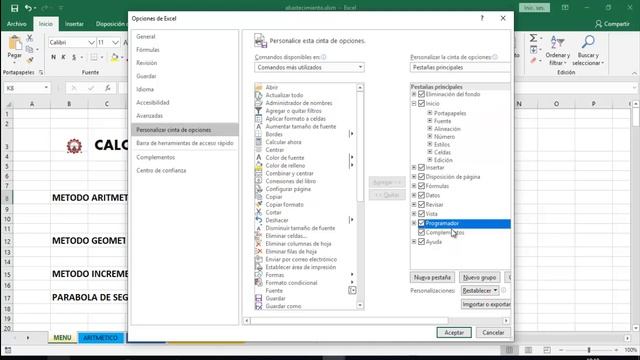Click the Save icon in the title bar
Image resolution: width=640 pixels, height=360 pixels.
(x=15, y=8)
